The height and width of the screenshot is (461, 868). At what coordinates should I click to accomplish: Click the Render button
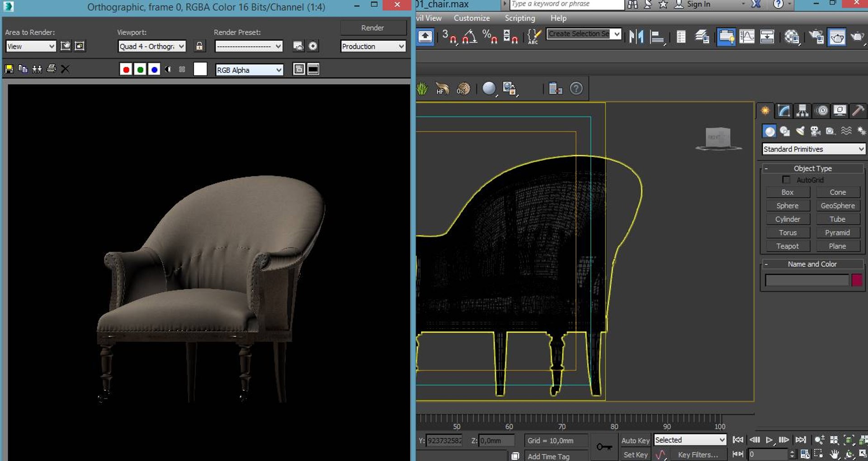coord(373,28)
